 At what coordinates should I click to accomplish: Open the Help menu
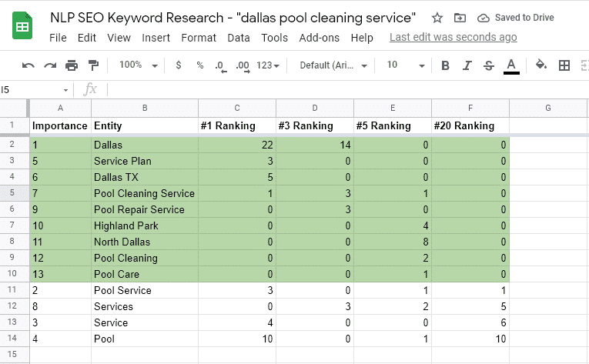[x=362, y=38]
